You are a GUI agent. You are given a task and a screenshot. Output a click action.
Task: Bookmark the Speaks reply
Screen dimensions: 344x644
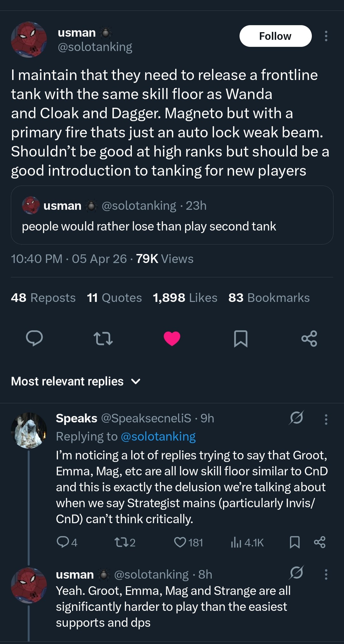[x=295, y=542]
